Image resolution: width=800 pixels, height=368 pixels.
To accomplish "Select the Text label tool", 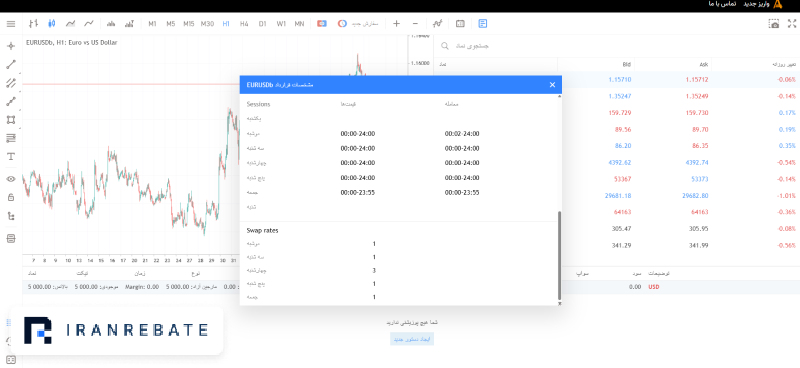I will coord(11,157).
